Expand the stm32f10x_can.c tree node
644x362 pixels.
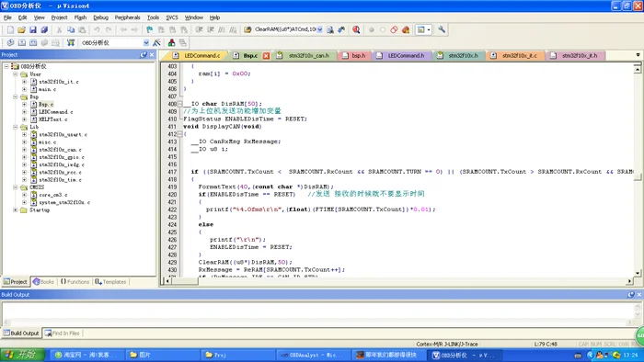point(24,150)
